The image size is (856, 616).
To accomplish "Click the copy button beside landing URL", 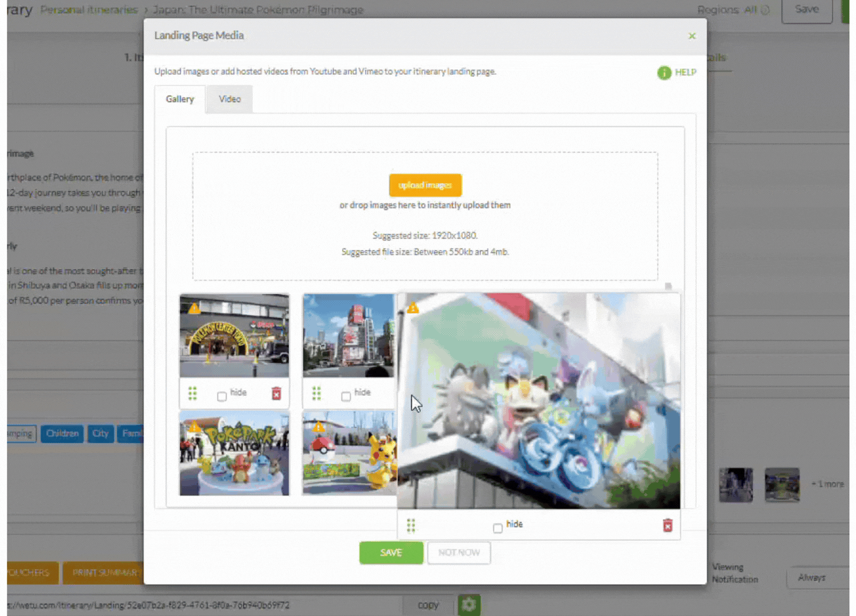I will coord(428,605).
